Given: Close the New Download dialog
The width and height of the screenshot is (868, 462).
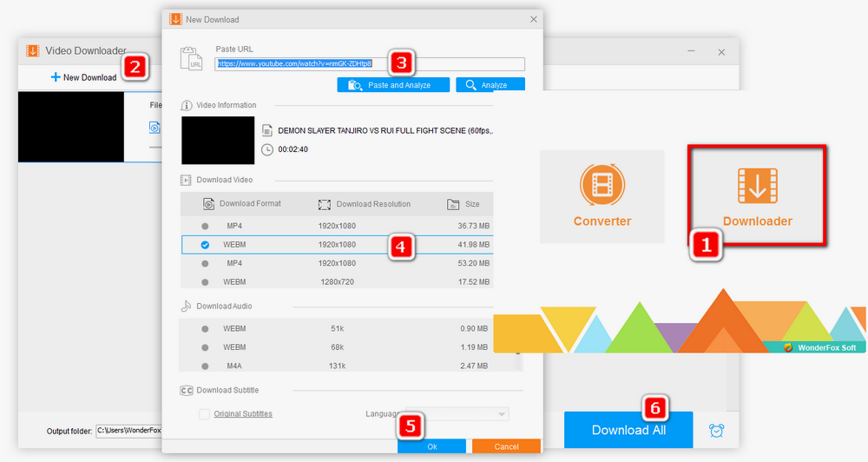Looking at the screenshot, I should pyautogui.click(x=533, y=19).
